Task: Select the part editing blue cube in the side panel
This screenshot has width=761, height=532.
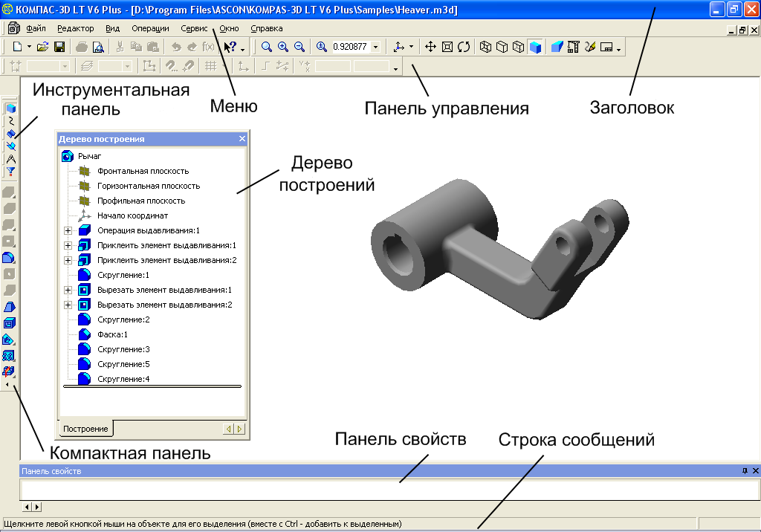Action: (10, 108)
